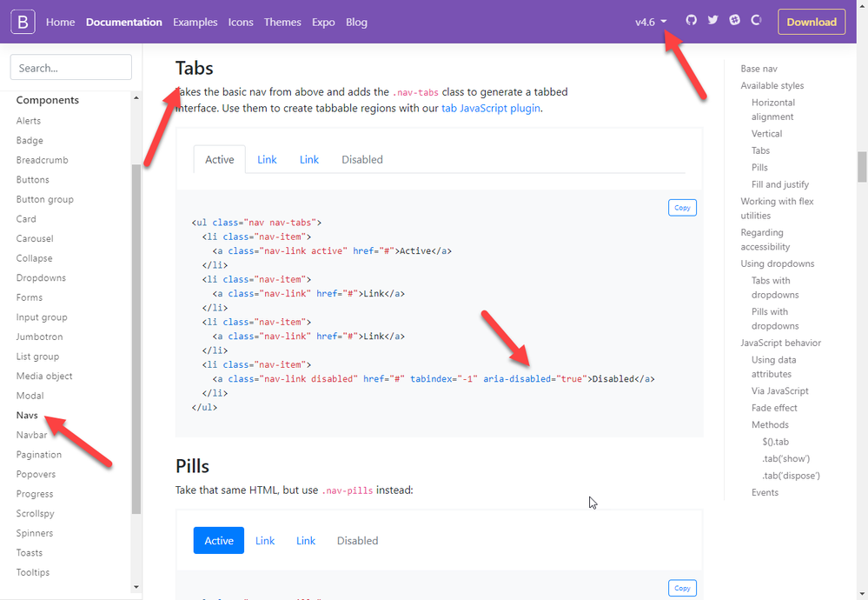
Task: Open the Examples menu item
Action: (195, 22)
